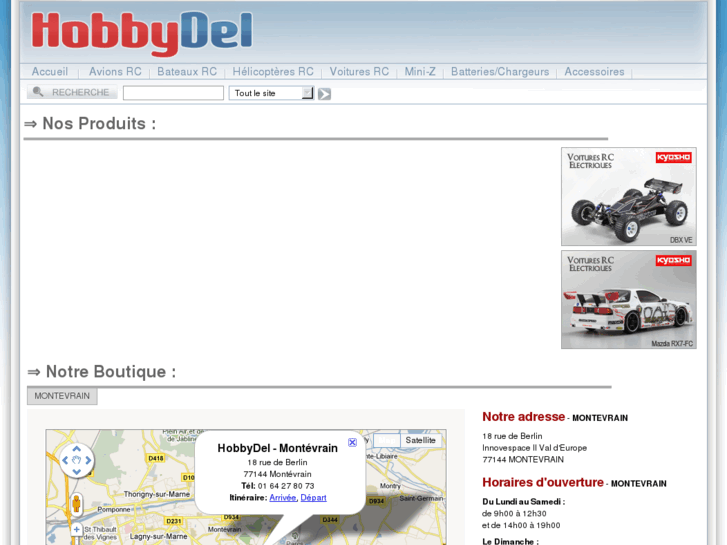Open the Accessoires category

coord(594,72)
